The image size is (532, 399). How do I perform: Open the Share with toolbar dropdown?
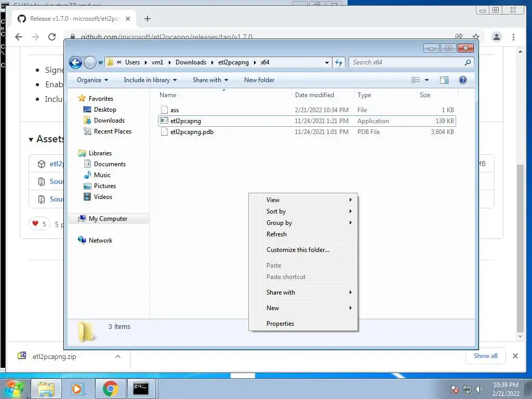pos(210,80)
